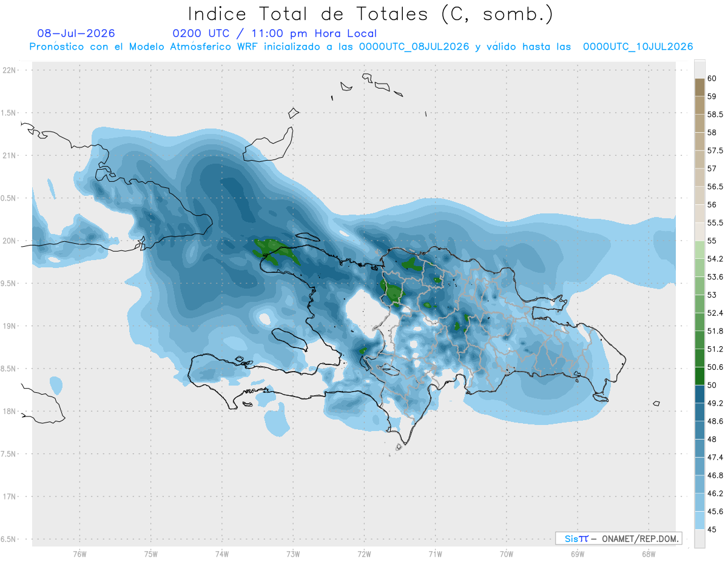Click the colorbar label '55.5'

coord(714,223)
